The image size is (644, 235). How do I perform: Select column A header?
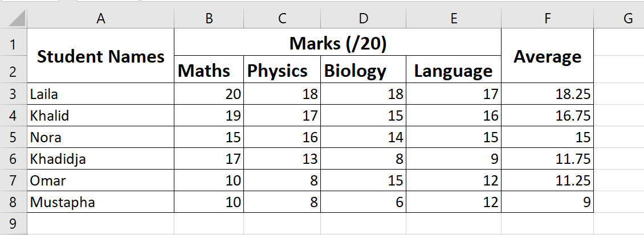coord(100,19)
